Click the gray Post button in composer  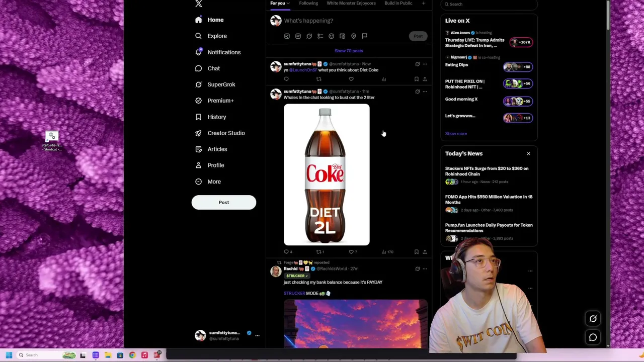(x=418, y=36)
